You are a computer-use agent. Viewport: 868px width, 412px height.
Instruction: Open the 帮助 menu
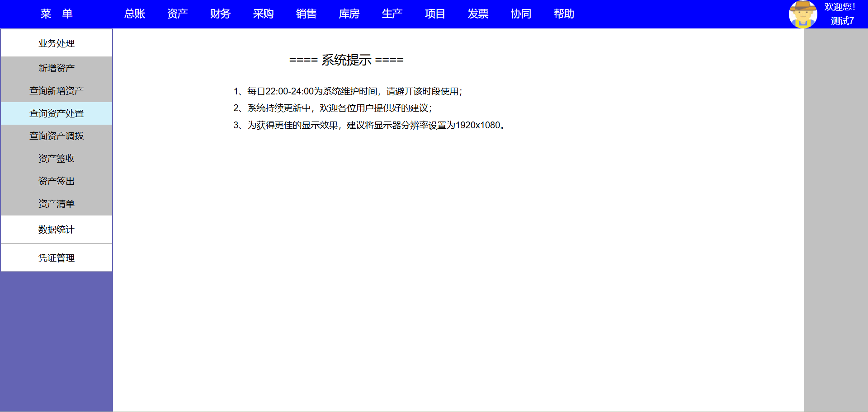[x=564, y=14]
